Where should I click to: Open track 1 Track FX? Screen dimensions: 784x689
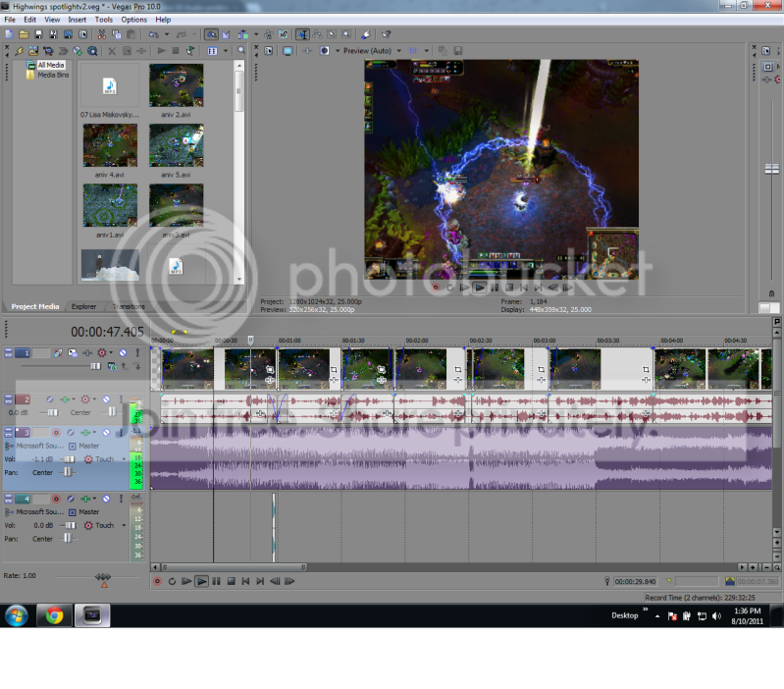[x=87, y=353]
